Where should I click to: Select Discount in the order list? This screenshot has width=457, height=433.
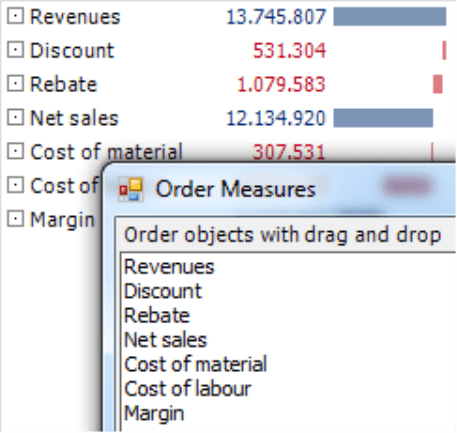[163, 291]
